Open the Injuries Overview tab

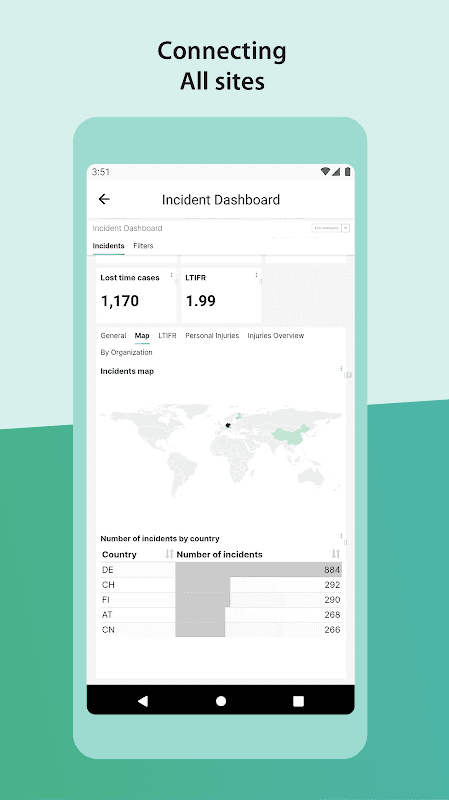coord(276,336)
